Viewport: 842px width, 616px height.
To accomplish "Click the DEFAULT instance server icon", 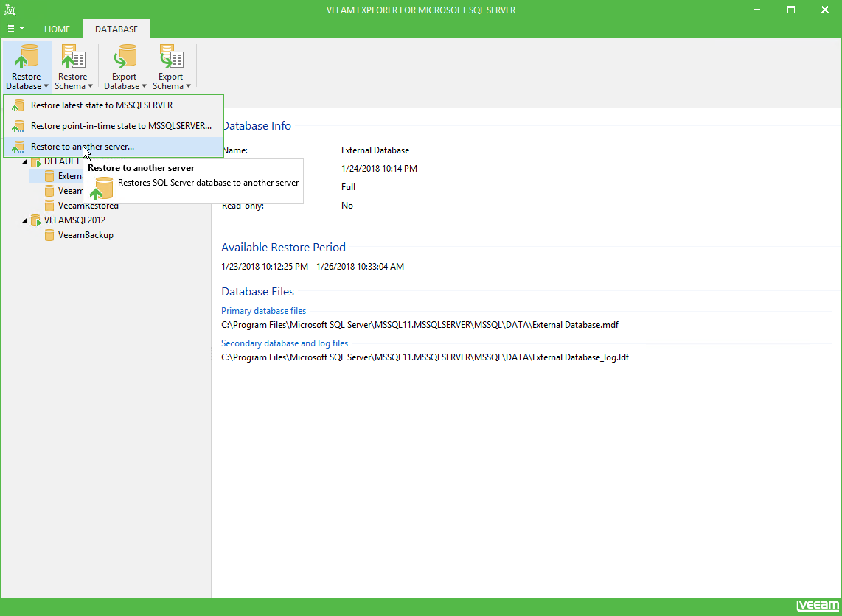I will coord(36,162).
